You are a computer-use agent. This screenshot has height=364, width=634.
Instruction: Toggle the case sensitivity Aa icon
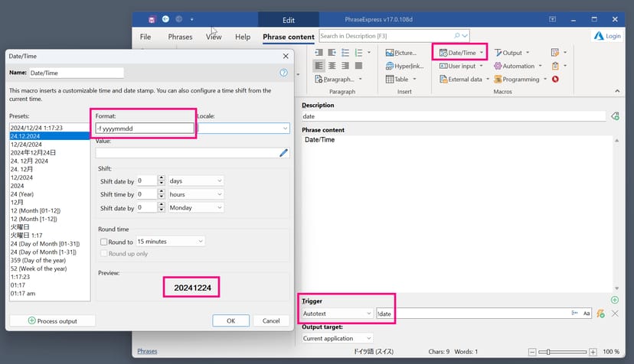[x=587, y=314]
